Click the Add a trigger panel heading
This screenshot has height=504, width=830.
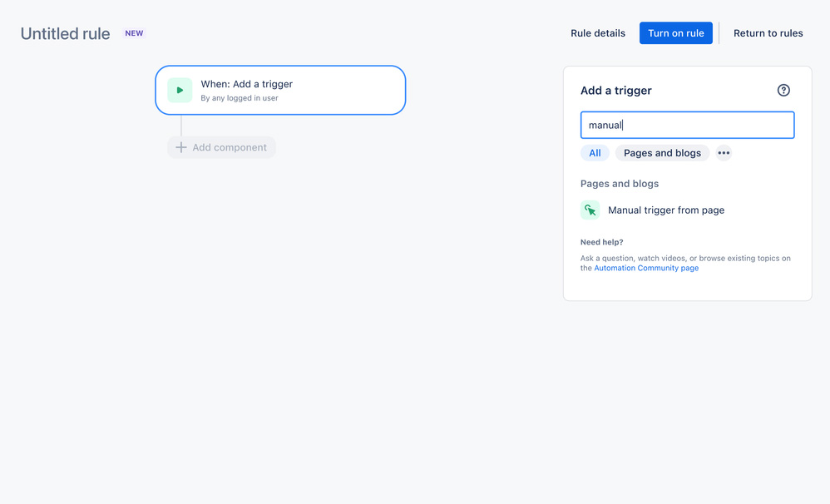[x=615, y=91]
